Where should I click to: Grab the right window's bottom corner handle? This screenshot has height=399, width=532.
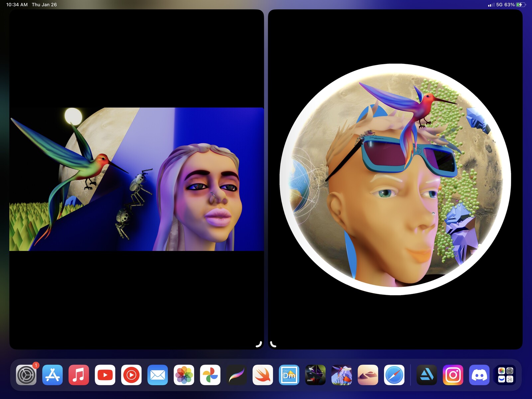273,344
